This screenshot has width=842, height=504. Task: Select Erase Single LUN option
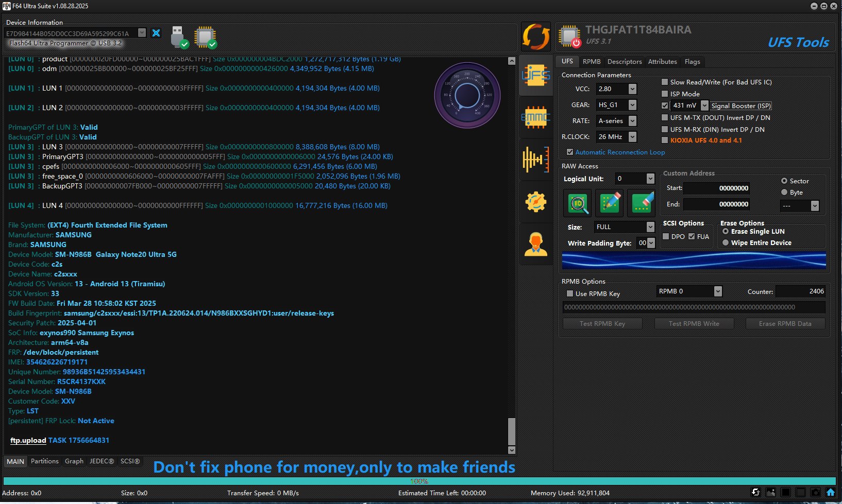[726, 231]
